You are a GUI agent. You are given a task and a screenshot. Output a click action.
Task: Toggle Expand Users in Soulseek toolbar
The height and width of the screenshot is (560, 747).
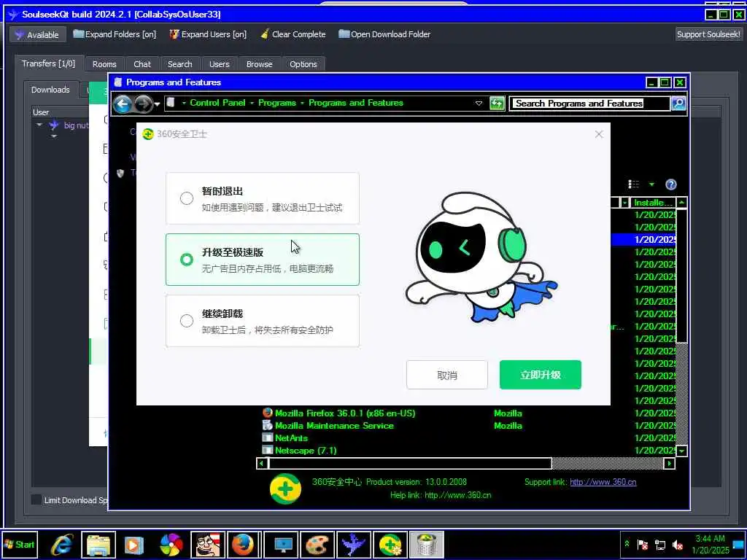(x=208, y=34)
